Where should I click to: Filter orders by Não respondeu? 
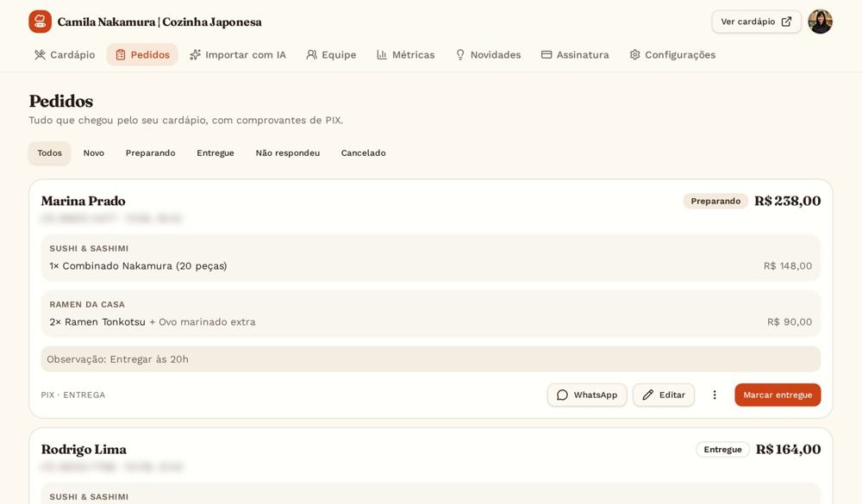coord(288,152)
